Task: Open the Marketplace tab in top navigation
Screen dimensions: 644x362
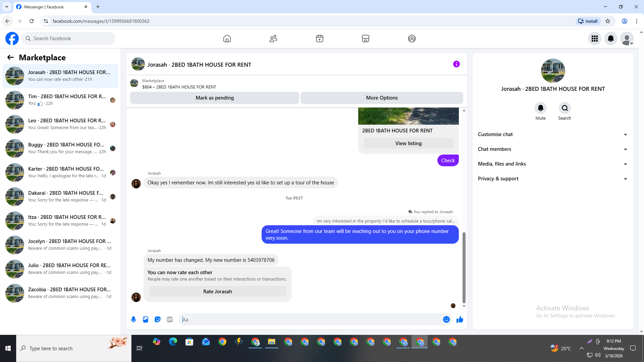Action: (x=365, y=39)
